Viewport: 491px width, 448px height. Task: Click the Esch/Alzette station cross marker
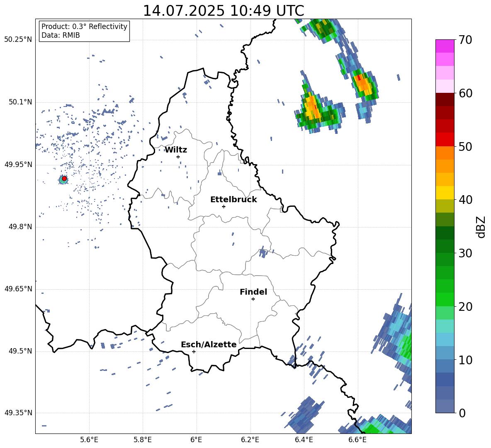194,351
